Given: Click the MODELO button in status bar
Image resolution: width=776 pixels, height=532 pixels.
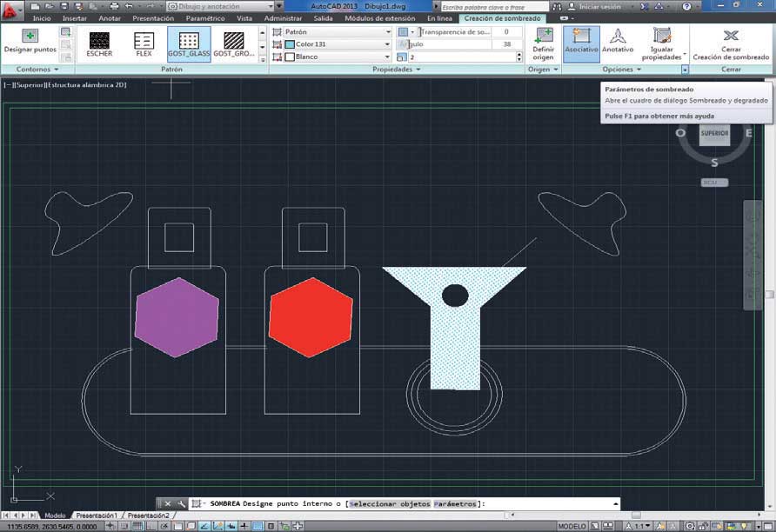Looking at the screenshot, I should tap(572, 526).
